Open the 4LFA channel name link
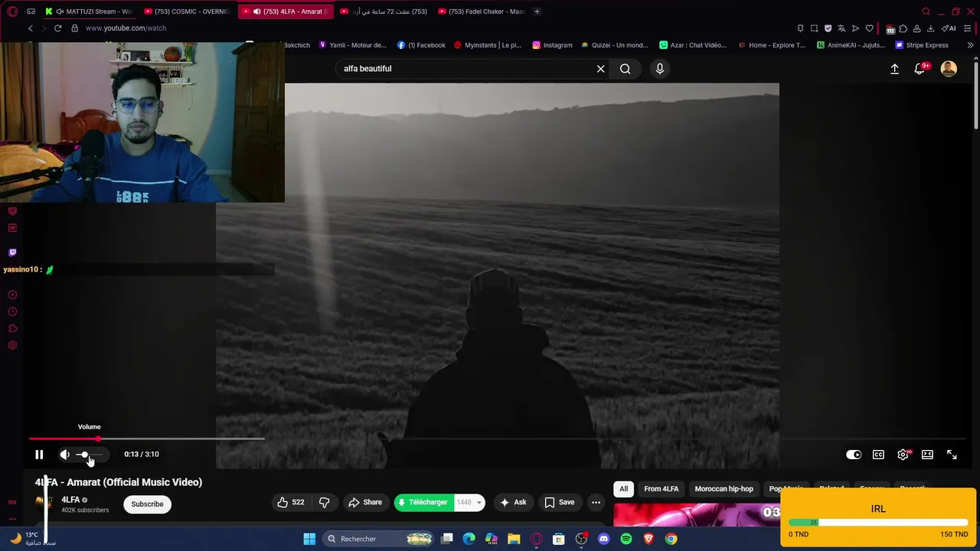 tap(70, 500)
